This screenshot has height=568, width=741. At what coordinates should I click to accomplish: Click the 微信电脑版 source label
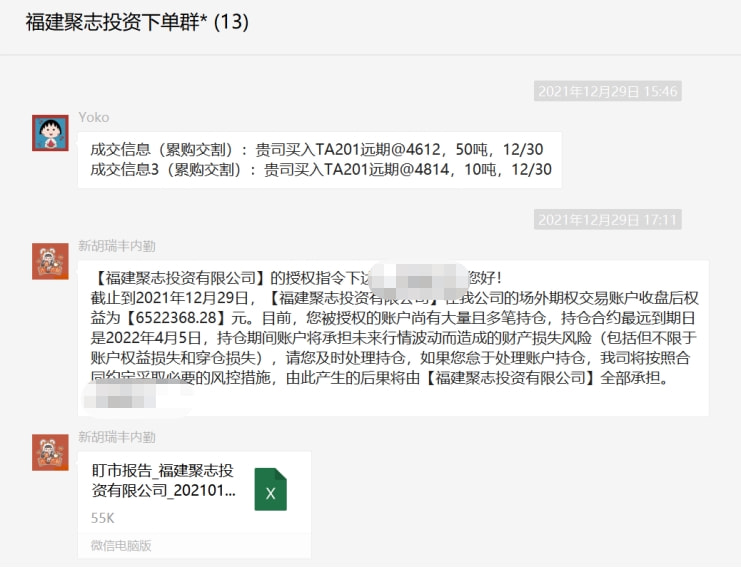(x=121, y=545)
